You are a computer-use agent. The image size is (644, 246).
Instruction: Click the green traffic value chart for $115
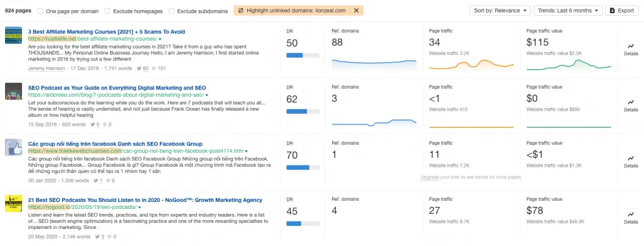569,64
